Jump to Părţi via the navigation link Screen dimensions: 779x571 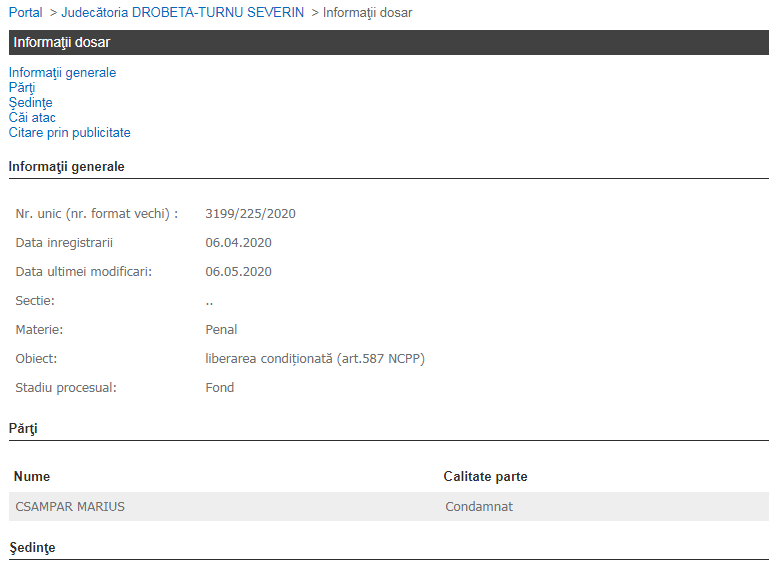pyautogui.click(x=22, y=88)
